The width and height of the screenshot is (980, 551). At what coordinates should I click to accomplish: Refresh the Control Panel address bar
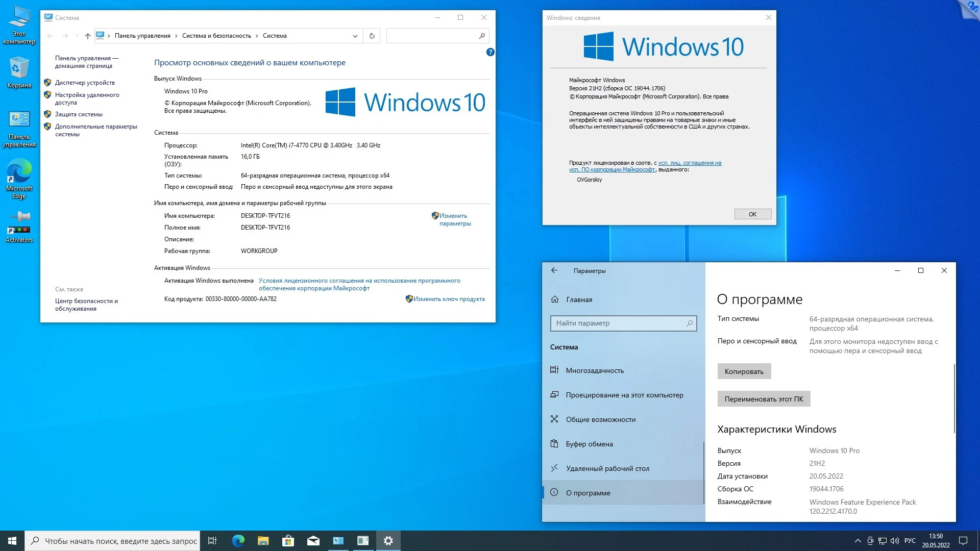tap(372, 36)
